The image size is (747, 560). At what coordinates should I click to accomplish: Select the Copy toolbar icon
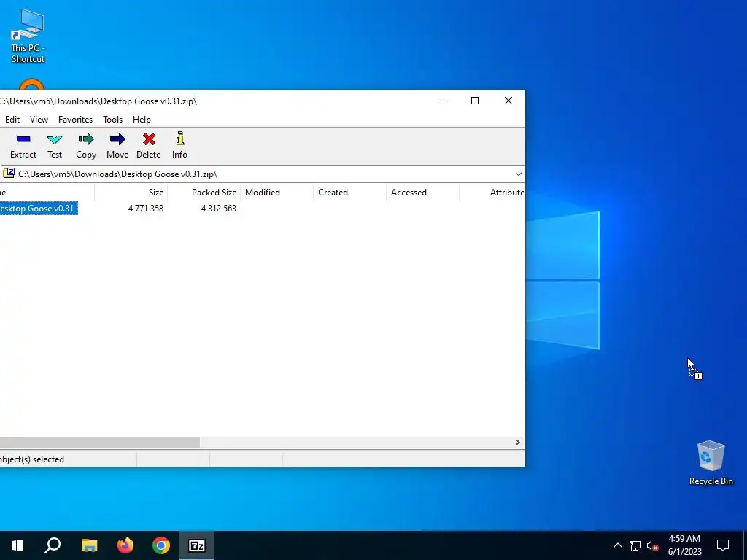[x=86, y=145]
